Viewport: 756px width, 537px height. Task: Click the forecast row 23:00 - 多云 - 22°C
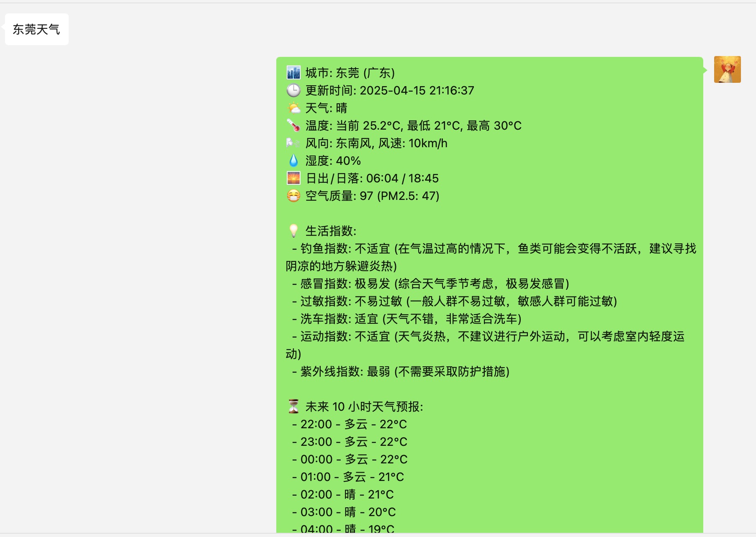click(350, 442)
